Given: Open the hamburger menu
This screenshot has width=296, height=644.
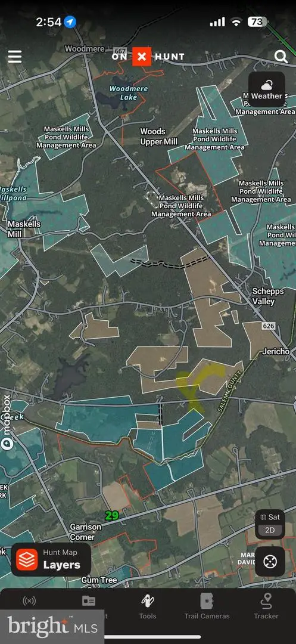Looking at the screenshot, I should pos(15,56).
